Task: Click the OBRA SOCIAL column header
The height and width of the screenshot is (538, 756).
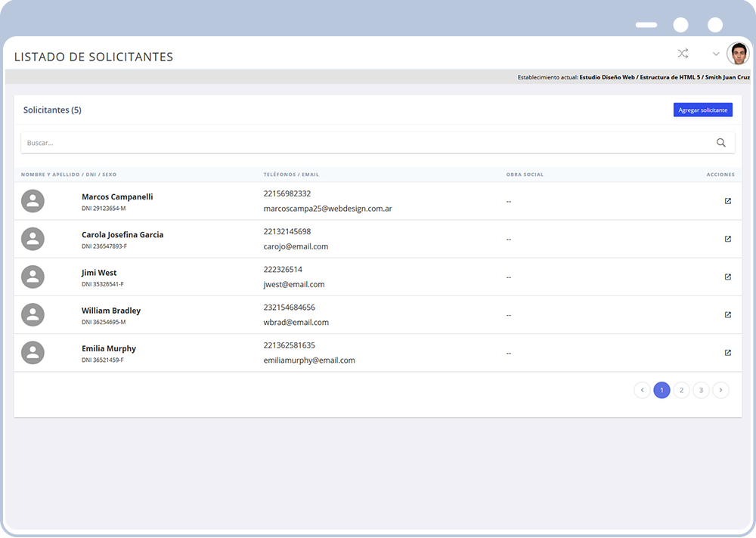Action: pyautogui.click(x=525, y=175)
